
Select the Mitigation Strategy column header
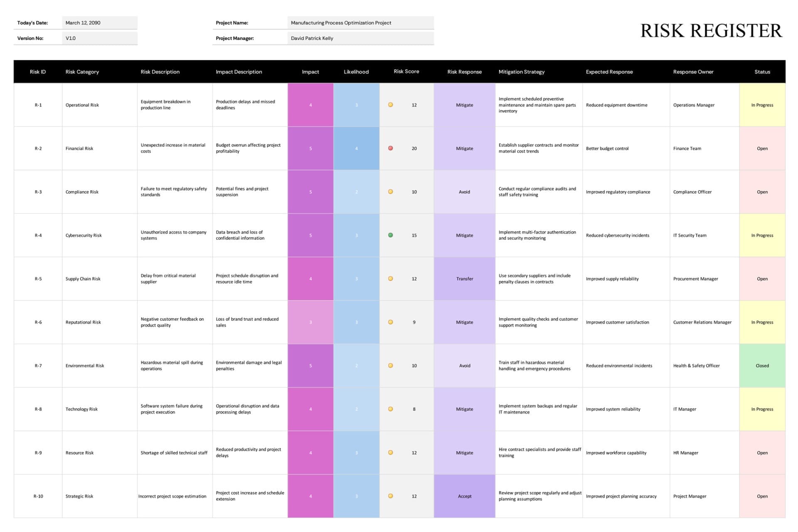coord(521,71)
